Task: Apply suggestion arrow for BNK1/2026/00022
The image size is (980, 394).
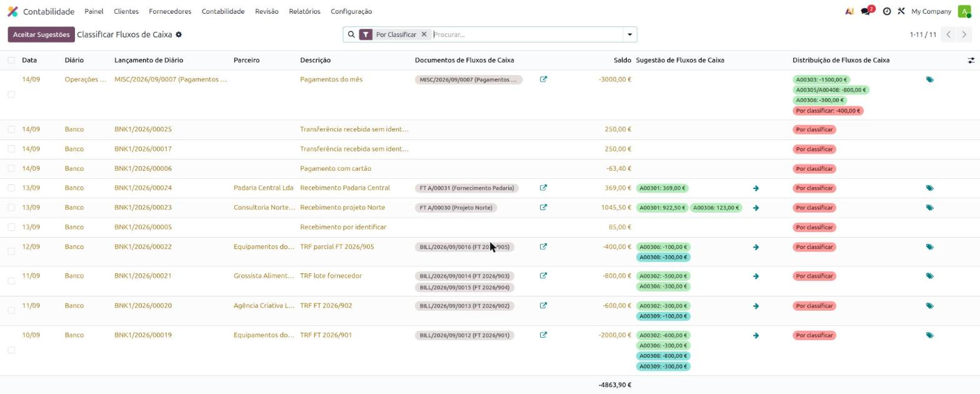Action: pos(756,247)
